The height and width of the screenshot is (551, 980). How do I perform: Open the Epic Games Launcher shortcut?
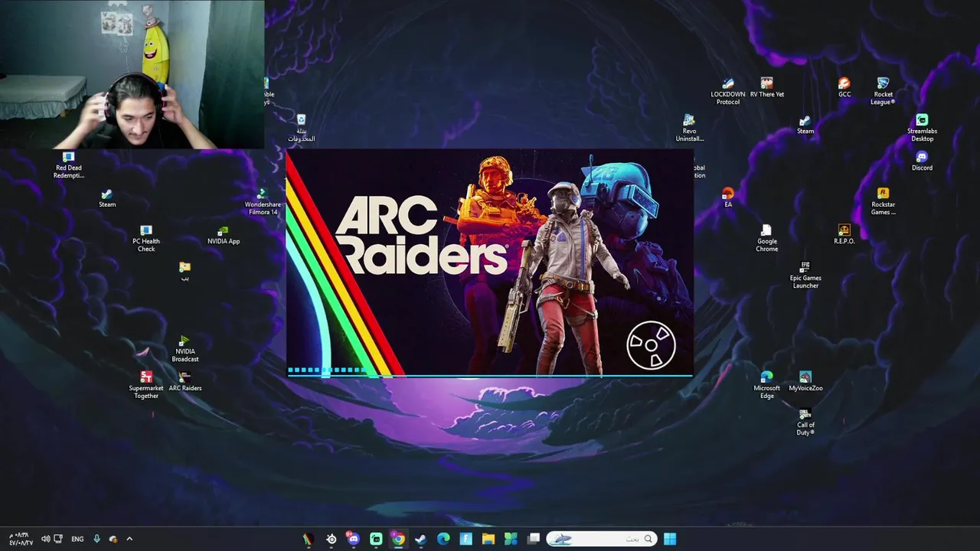(805, 275)
